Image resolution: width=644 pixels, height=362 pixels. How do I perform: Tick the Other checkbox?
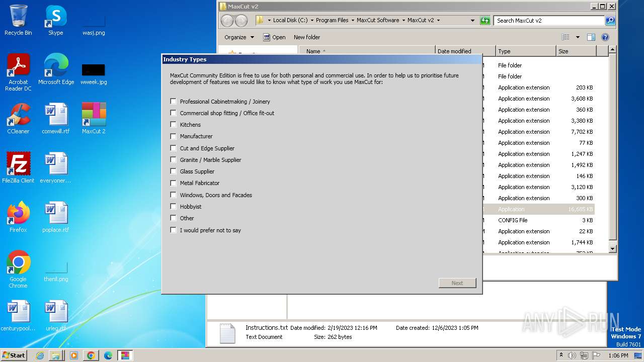(x=173, y=218)
